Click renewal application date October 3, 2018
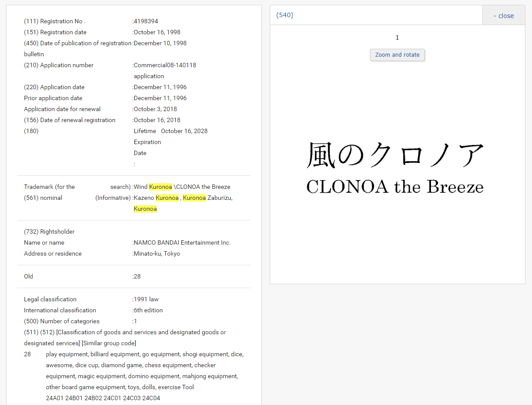The height and width of the screenshot is (405, 532). tap(156, 109)
